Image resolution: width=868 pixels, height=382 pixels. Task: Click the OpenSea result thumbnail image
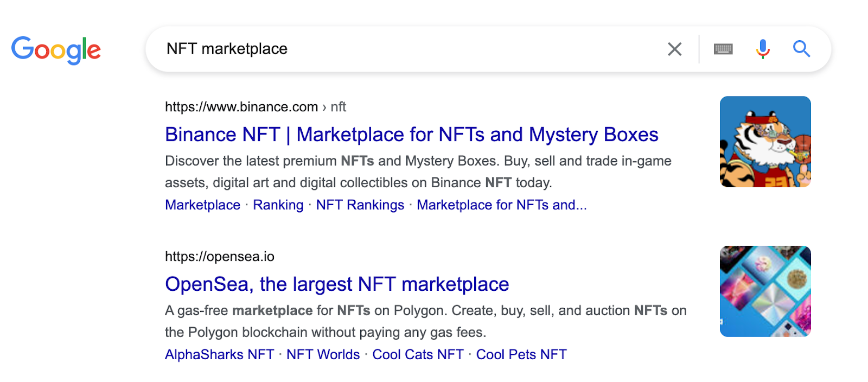[x=765, y=291]
